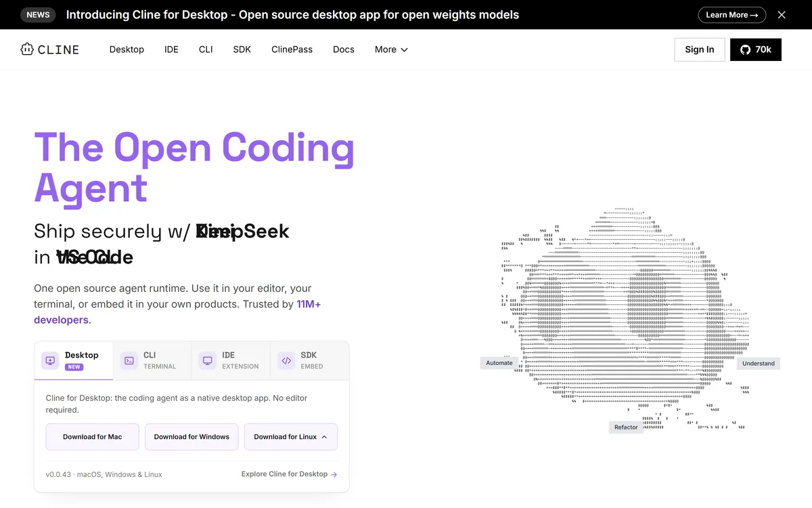Open Download for Linux options chevron
This screenshot has height=508, width=812.
pyautogui.click(x=324, y=437)
